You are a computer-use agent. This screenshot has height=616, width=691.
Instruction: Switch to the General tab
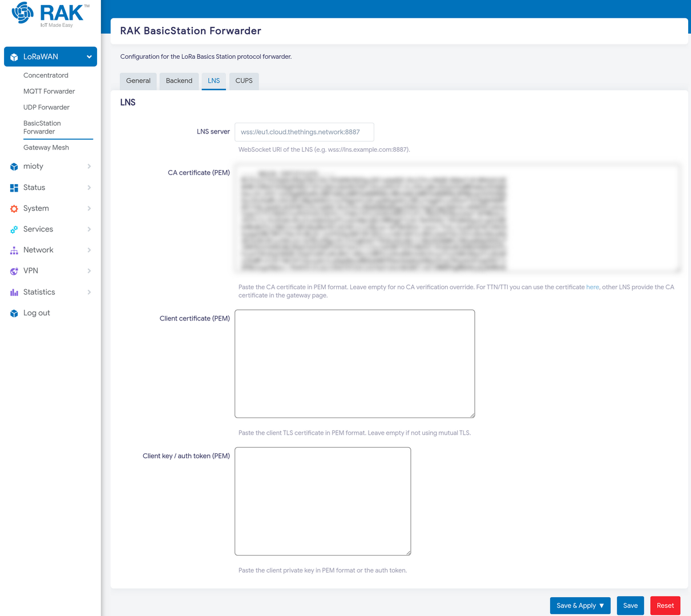point(138,81)
